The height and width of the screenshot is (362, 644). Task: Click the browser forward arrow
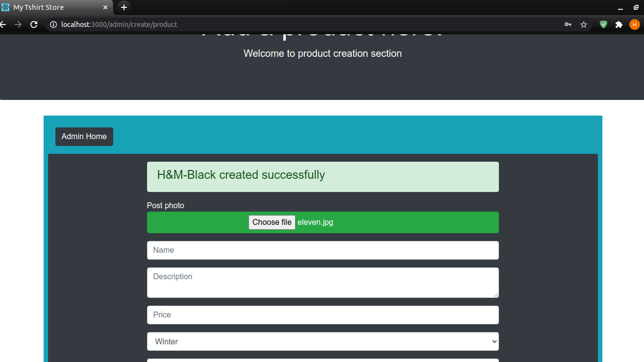click(x=18, y=24)
